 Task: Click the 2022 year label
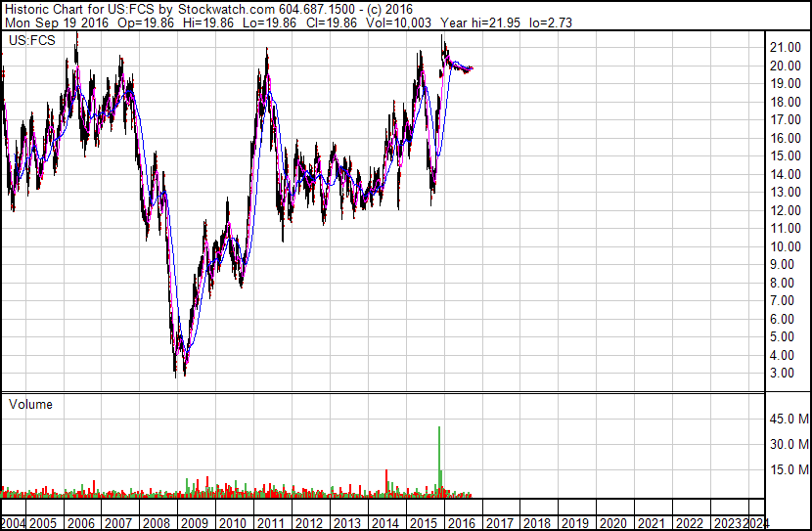690,523
